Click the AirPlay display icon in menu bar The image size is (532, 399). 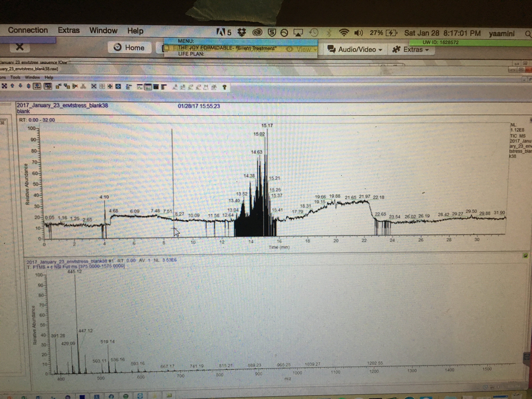point(298,33)
